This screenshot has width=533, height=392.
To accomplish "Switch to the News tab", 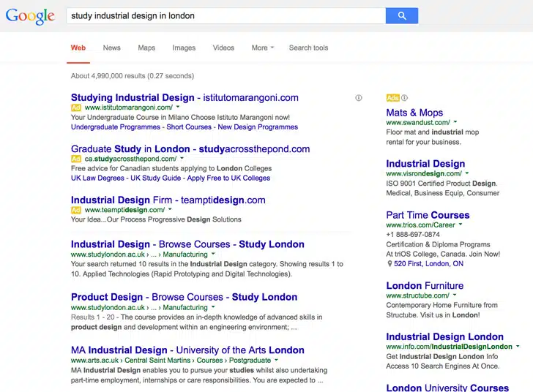I will tap(112, 48).
